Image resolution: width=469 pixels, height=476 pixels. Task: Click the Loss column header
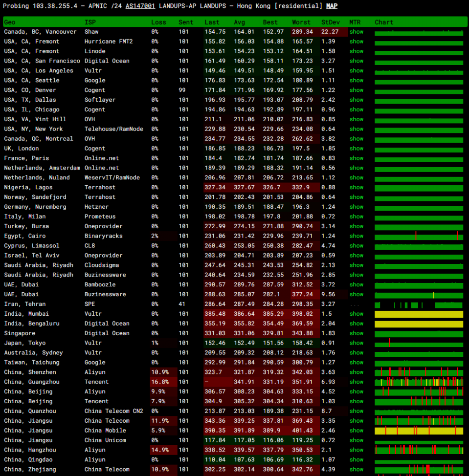coord(158,22)
